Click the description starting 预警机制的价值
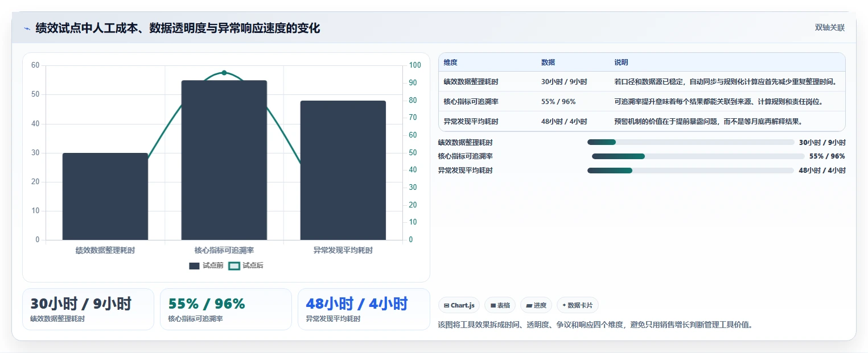The width and height of the screenshot is (868, 353). coord(707,122)
